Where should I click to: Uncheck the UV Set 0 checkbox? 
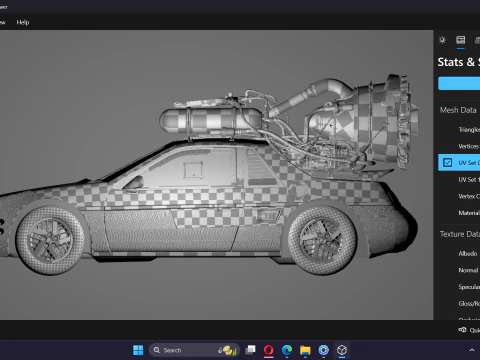(x=447, y=163)
